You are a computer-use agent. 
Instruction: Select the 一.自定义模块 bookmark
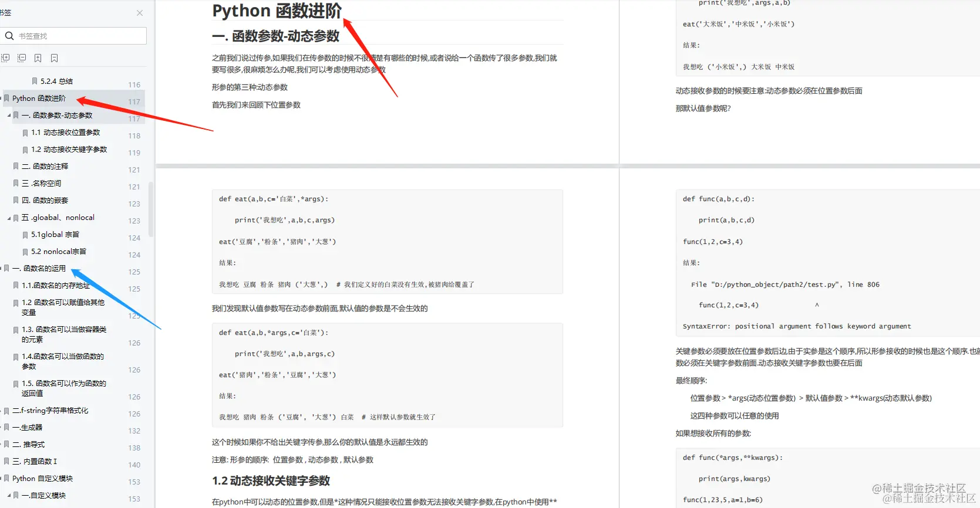[x=43, y=496]
